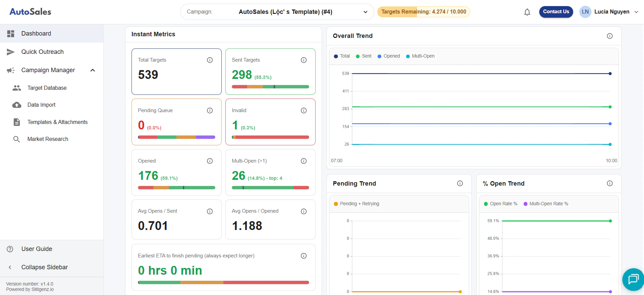The width and height of the screenshot is (644, 295).
Task: Open Data Import
Action: (x=52, y=105)
